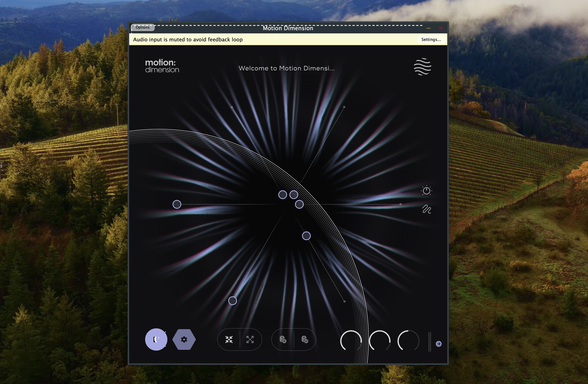This screenshot has width=588, height=384.
Task: Click the motion: dimension logo
Action: coord(162,66)
